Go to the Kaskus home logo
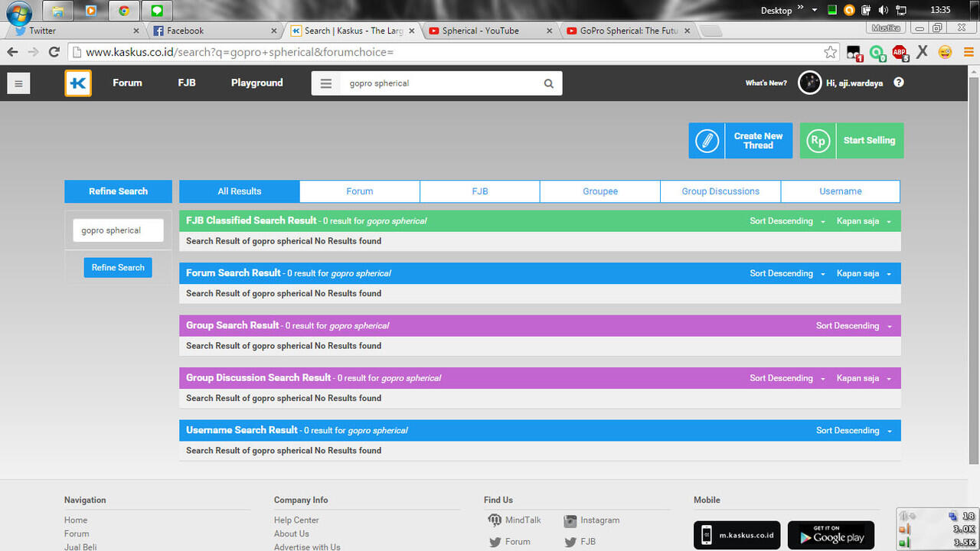980x551 pixels. tap(78, 83)
